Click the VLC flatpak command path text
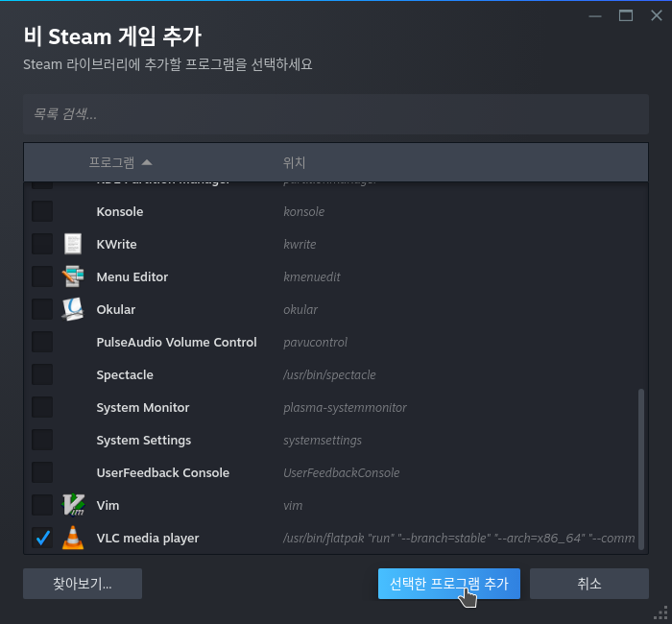Screen dimensions: 672x624 click(459, 538)
